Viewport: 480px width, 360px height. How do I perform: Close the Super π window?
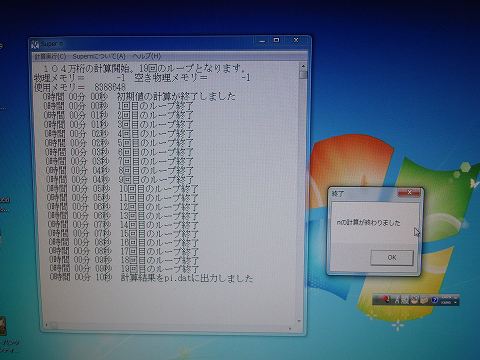point(296,40)
